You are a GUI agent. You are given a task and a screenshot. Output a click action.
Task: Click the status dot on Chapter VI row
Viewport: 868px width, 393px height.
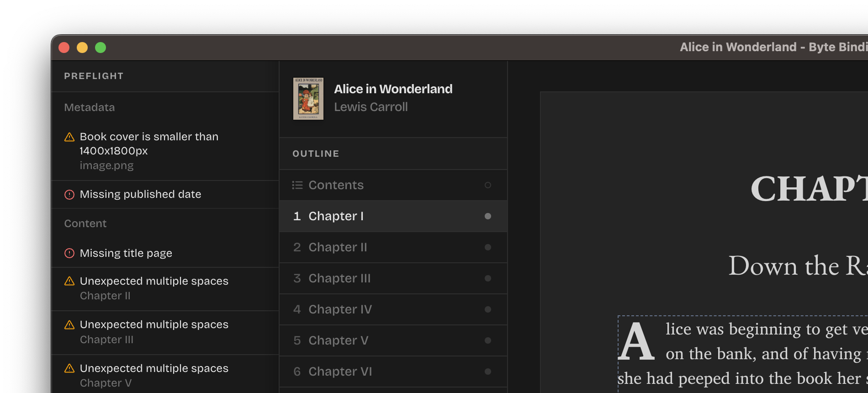point(488,372)
